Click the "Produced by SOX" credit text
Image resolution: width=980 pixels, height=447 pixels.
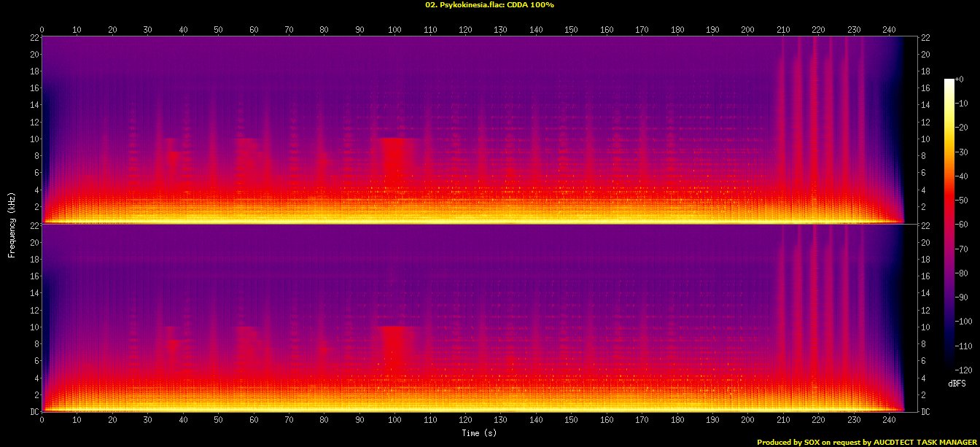pos(867,442)
